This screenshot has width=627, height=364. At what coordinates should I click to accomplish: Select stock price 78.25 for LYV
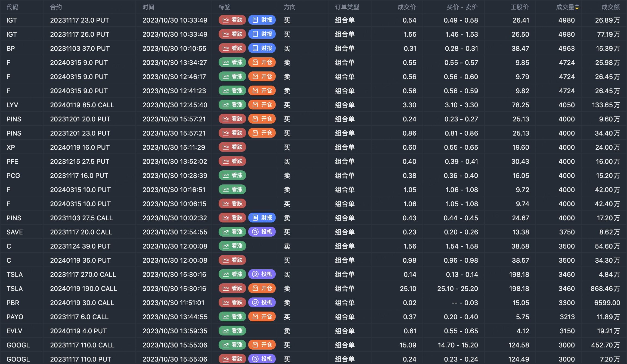point(520,105)
